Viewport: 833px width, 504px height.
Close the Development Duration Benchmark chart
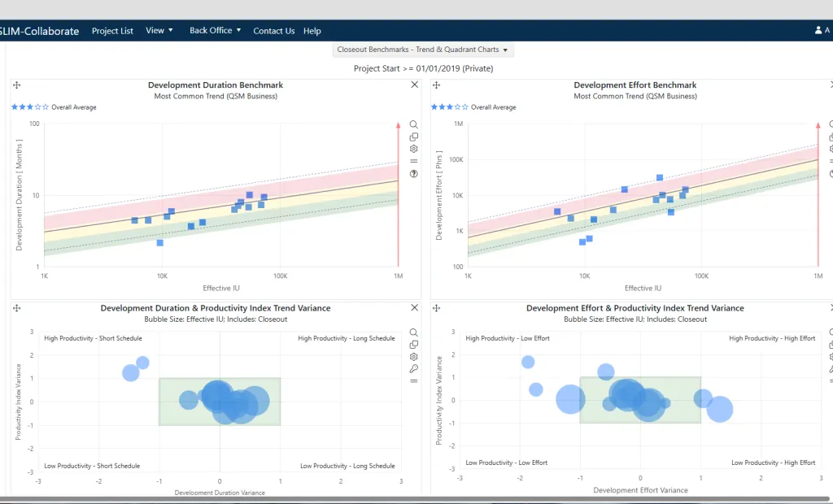coord(414,85)
